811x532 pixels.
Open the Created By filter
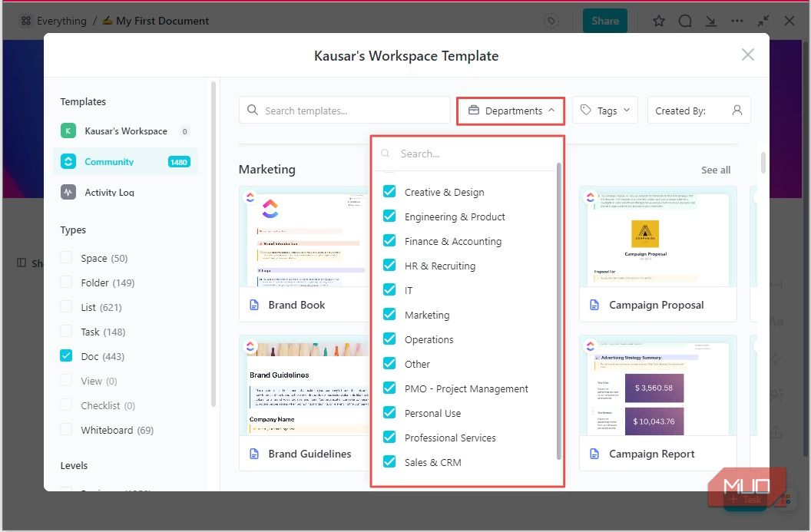pos(699,110)
